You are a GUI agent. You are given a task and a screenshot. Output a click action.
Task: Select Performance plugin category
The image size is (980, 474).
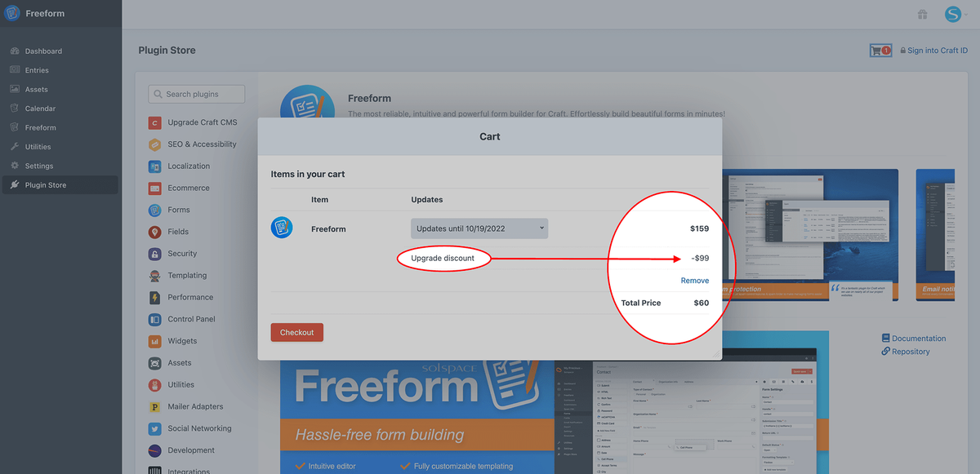[x=190, y=298]
